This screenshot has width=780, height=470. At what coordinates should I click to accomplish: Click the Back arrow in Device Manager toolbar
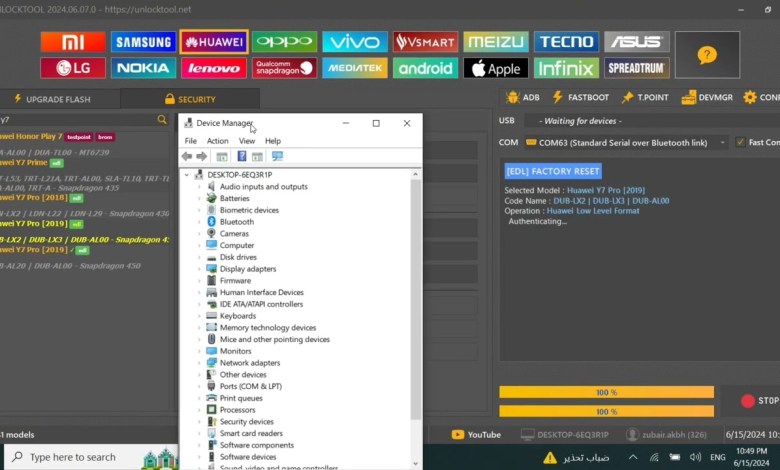[x=187, y=157]
